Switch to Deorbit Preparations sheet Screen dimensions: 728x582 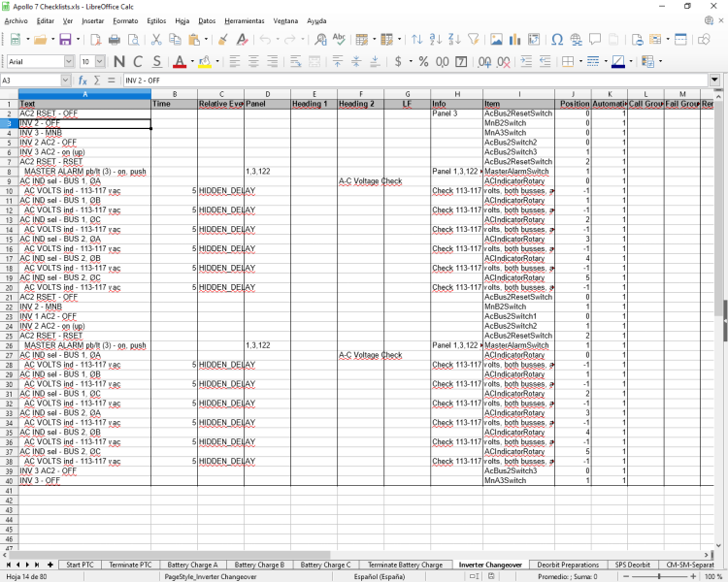(x=568, y=565)
